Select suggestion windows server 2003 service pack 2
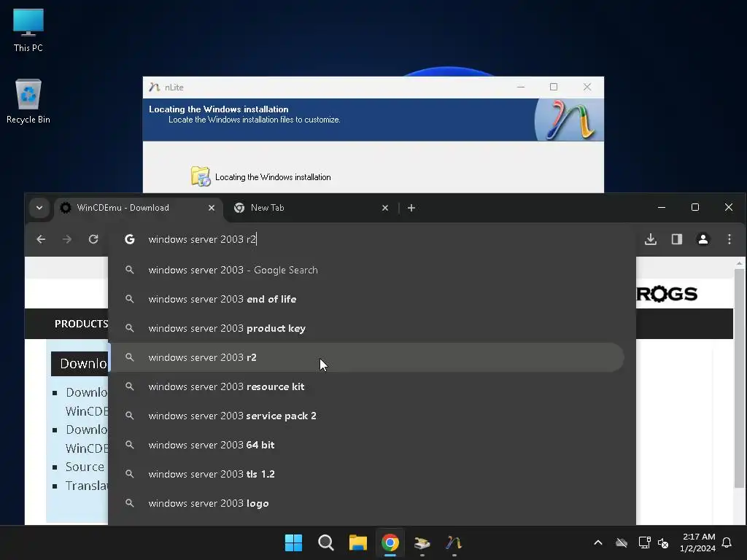Viewport: 747px width, 560px height. (x=366, y=416)
